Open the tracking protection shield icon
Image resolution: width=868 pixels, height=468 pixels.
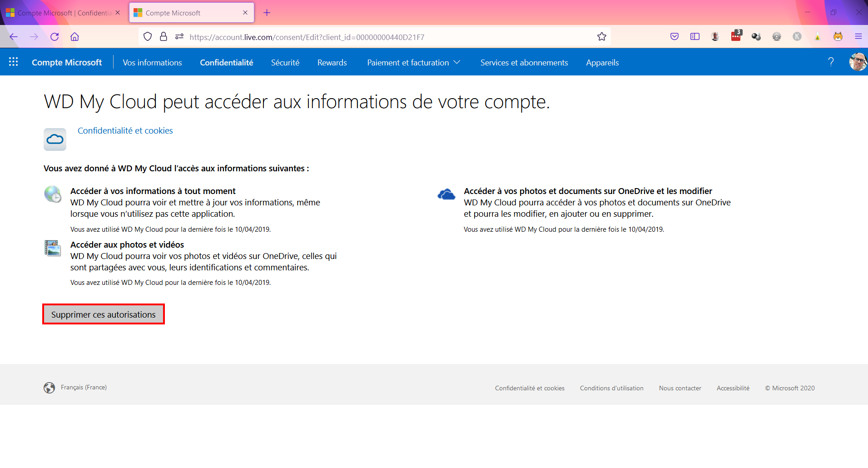click(x=148, y=37)
